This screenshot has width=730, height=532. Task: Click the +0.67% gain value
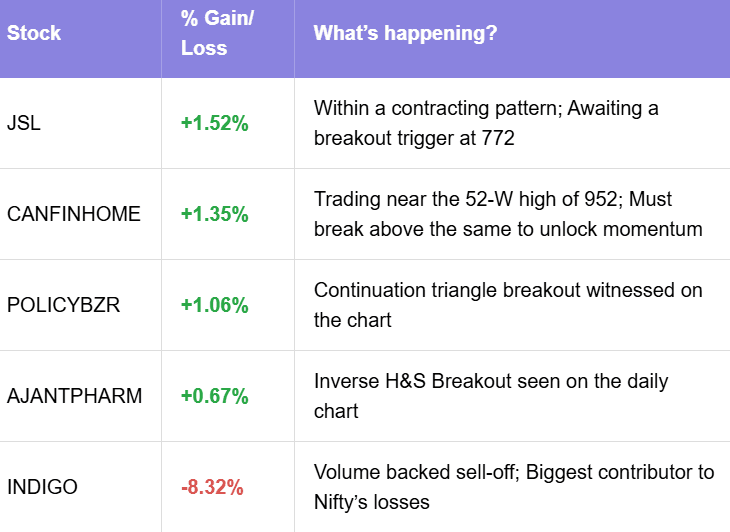(214, 396)
